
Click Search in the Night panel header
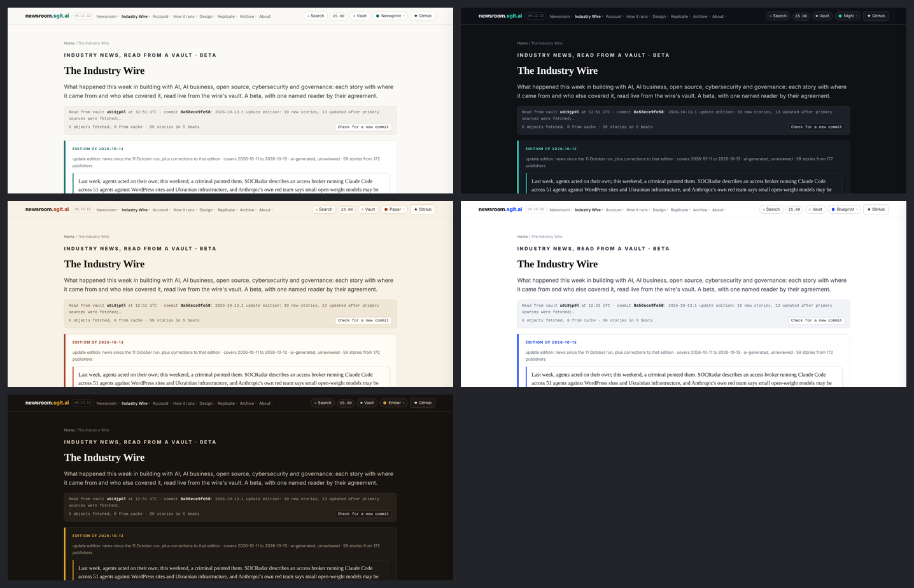click(x=778, y=16)
